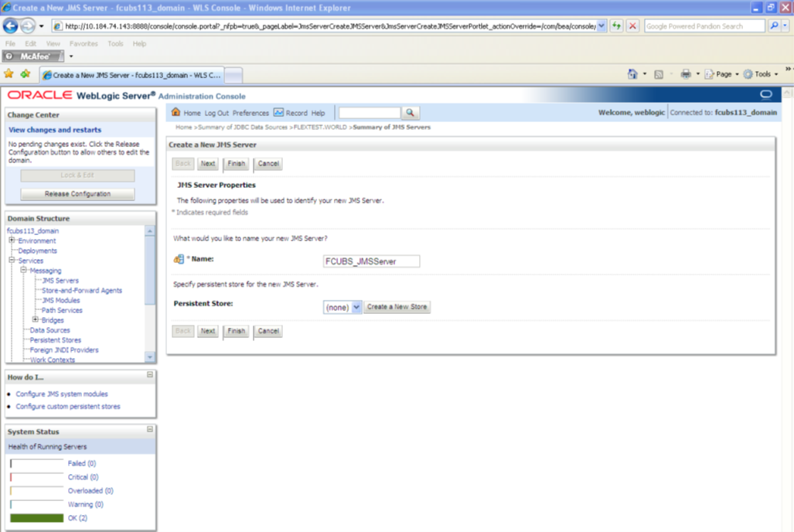Click the bottom Cancel button
The height and width of the screenshot is (532, 794).
point(268,331)
